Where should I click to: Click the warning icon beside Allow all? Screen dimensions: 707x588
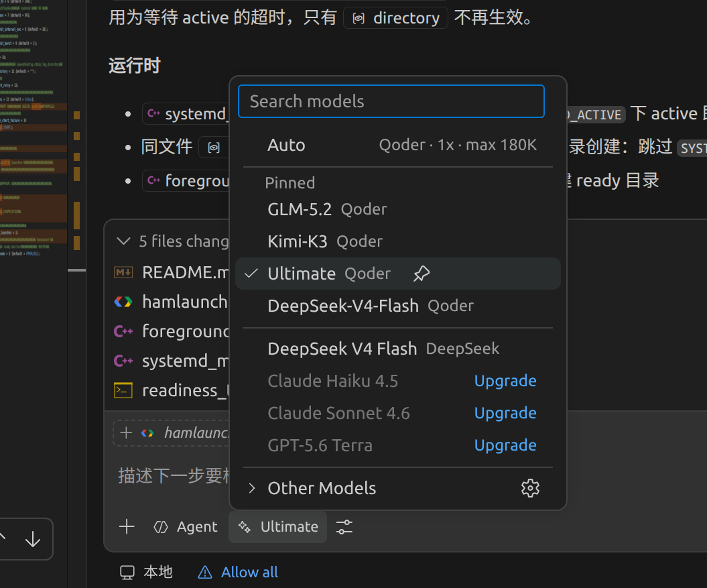[x=205, y=572]
